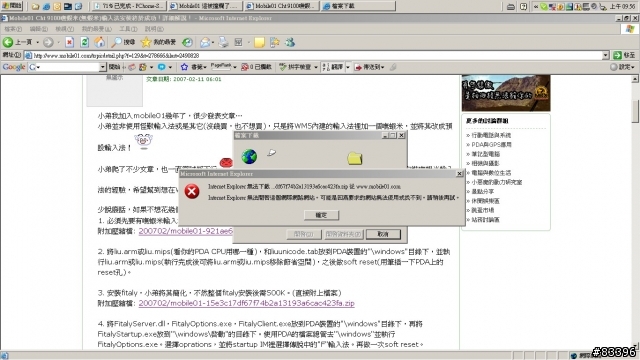Open the 編輯 menu
This screenshot has height=360, width=640.
click(38, 29)
